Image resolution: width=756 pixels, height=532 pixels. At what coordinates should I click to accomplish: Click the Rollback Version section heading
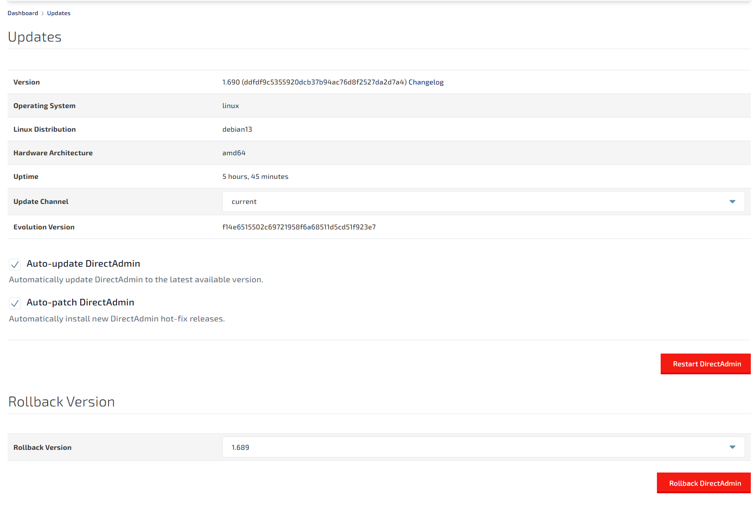tap(61, 402)
